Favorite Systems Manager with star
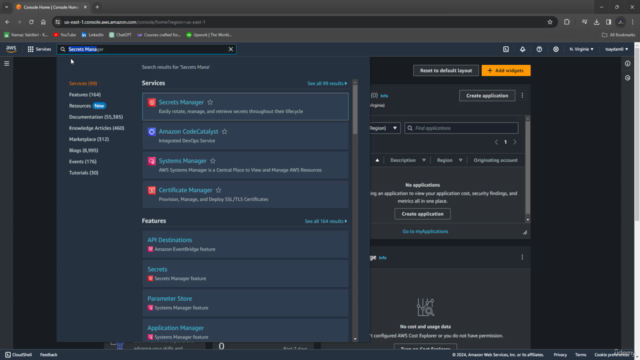The image size is (640, 360). tap(213, 161)
